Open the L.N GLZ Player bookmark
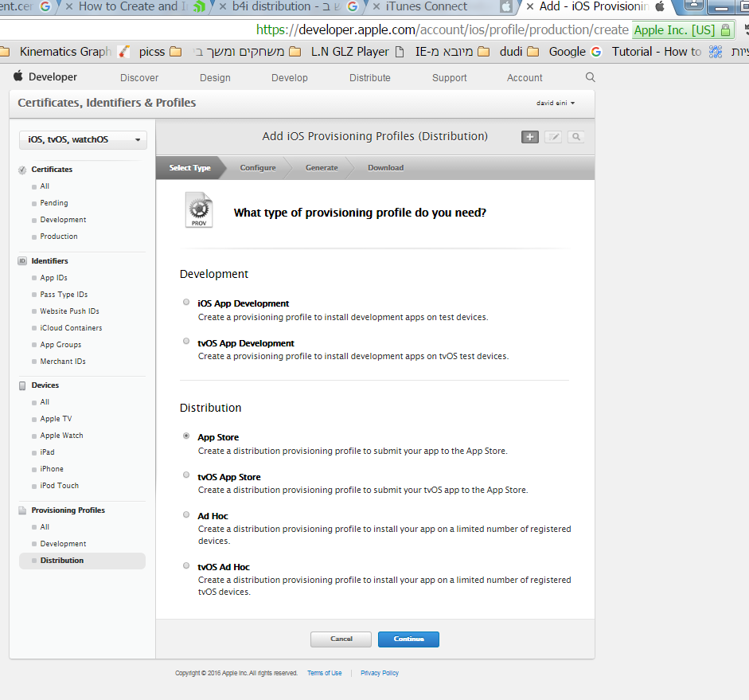Screen dimensions: 749x700 (357, 52)
